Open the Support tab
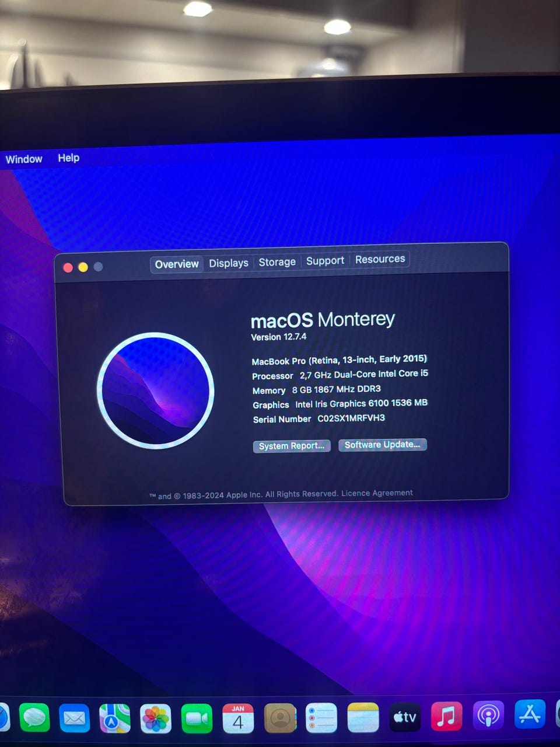The width and height of the screenshot is (560, 747). coord(325,261)
